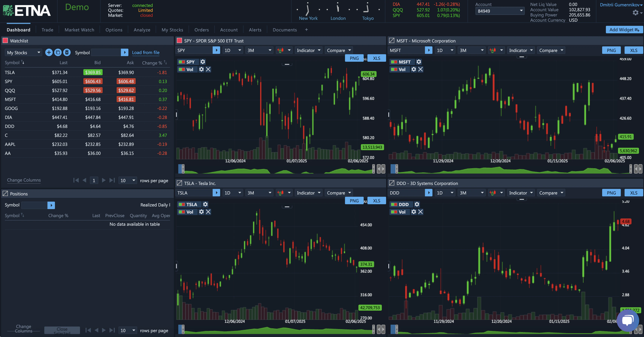
Task: Remove the Vol overlay on the TSLA chart
Action: point(208,212)
